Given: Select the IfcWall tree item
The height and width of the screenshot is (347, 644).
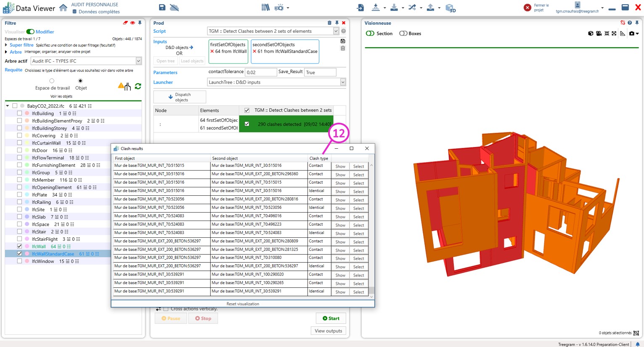Looking at the screenshot, I should click(x=39, y=247).
